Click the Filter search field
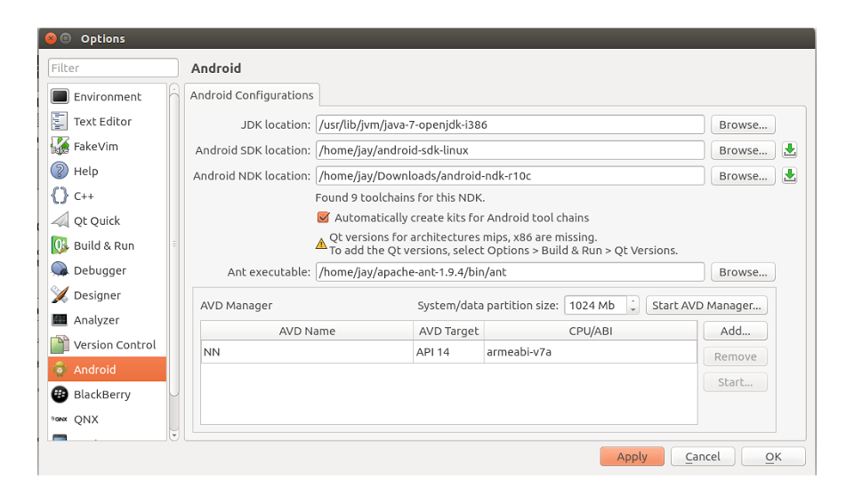This screenshot has height=504, width=854. pyautogui.click(x=113, y=68)
